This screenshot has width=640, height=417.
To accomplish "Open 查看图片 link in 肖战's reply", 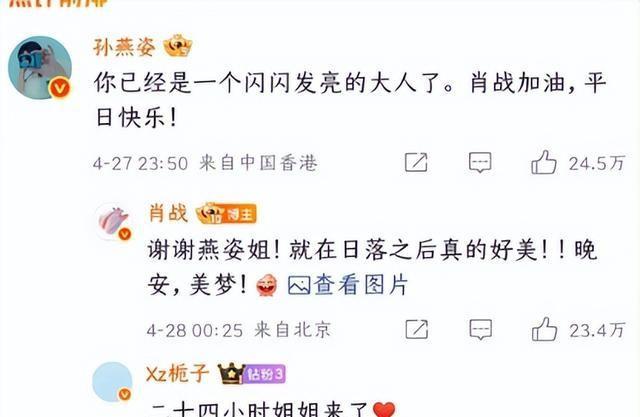I will click(361, 284).
